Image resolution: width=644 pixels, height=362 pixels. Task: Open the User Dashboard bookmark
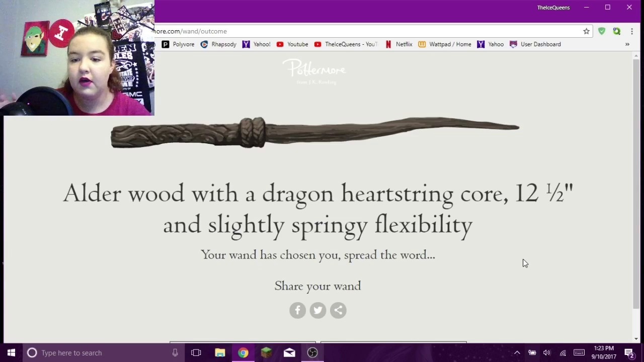coord(535,44)
